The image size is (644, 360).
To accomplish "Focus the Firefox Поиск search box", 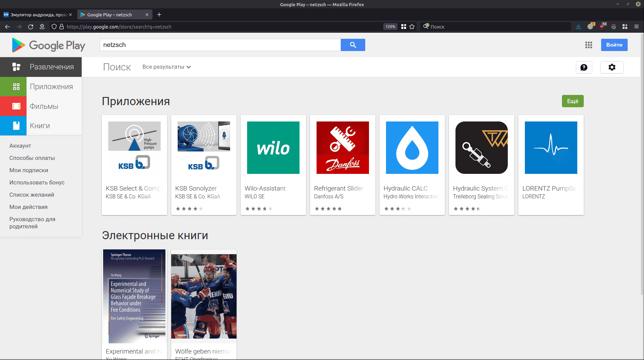I will (x=496, y=27).
